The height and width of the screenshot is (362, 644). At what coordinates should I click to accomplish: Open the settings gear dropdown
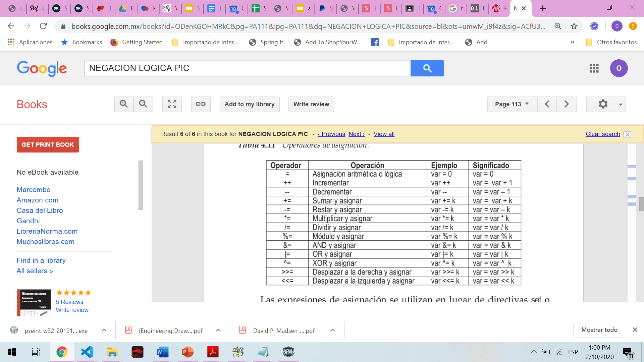point(606,104)
